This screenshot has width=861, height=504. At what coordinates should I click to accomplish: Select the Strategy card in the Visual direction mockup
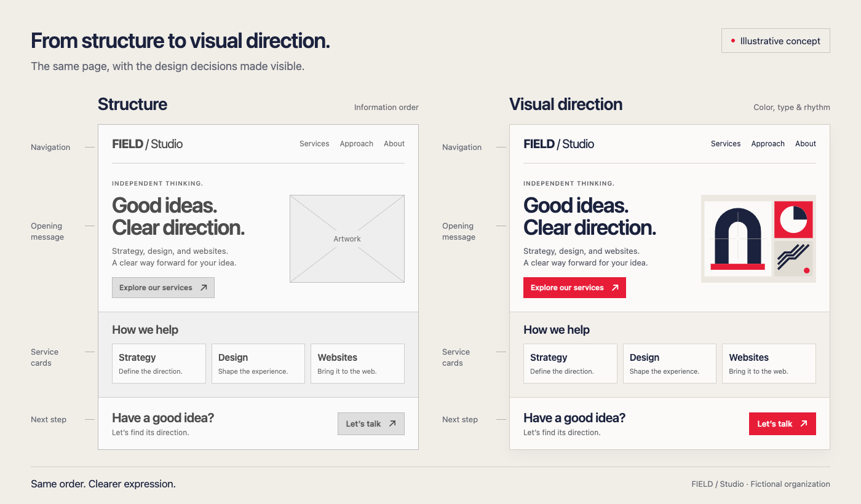point(570,363)
